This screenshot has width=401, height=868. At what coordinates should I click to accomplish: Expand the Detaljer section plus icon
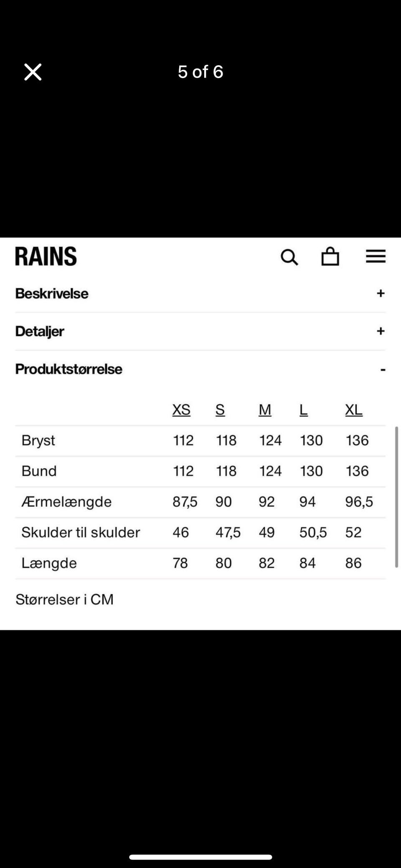[x=380, y=331]
